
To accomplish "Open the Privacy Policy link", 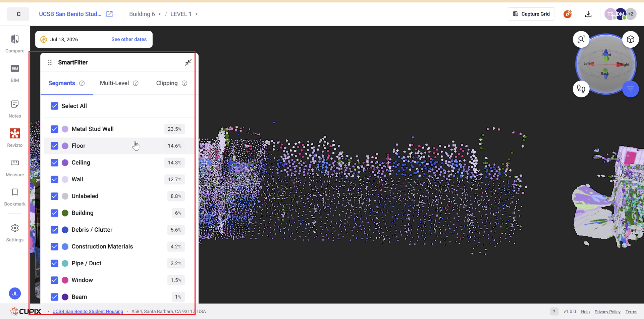I will tap(607, 312).
